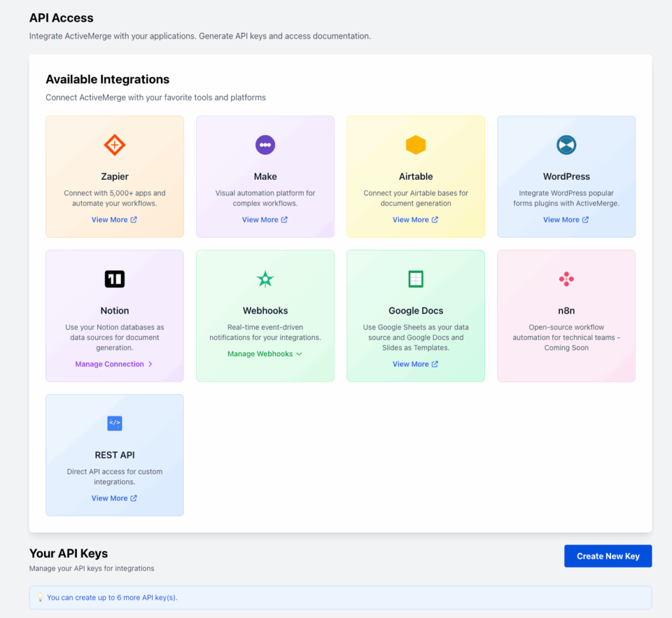
Task: Visit the WordPress View More link
Action: coord(566,220)
